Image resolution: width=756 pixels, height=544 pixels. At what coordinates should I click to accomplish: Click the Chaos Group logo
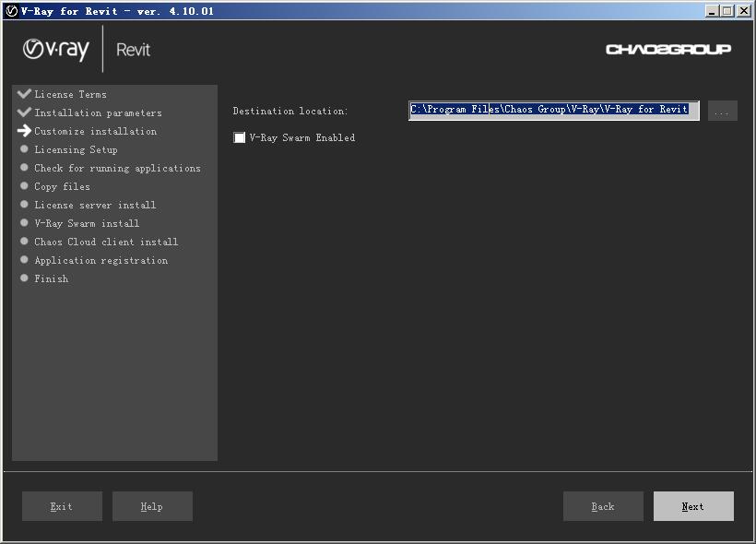click(x=668, y=49)
